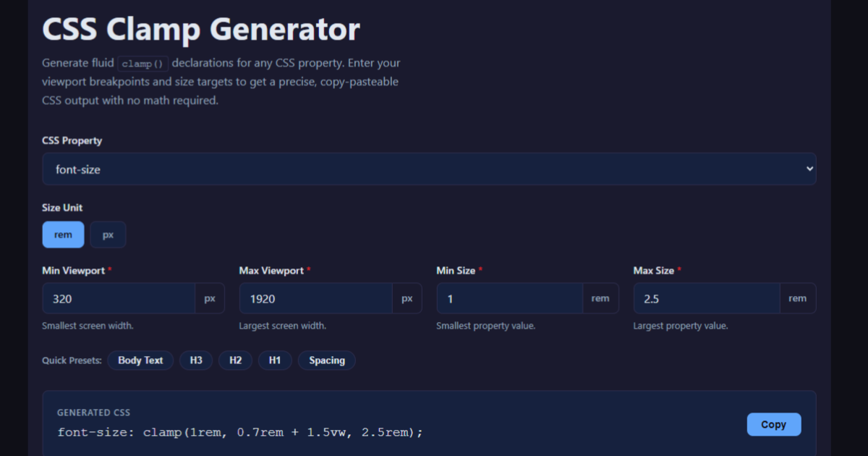This screenshot has height=456, width=868.
Task: Click the Max Viewport label
Action: [271, 271]
